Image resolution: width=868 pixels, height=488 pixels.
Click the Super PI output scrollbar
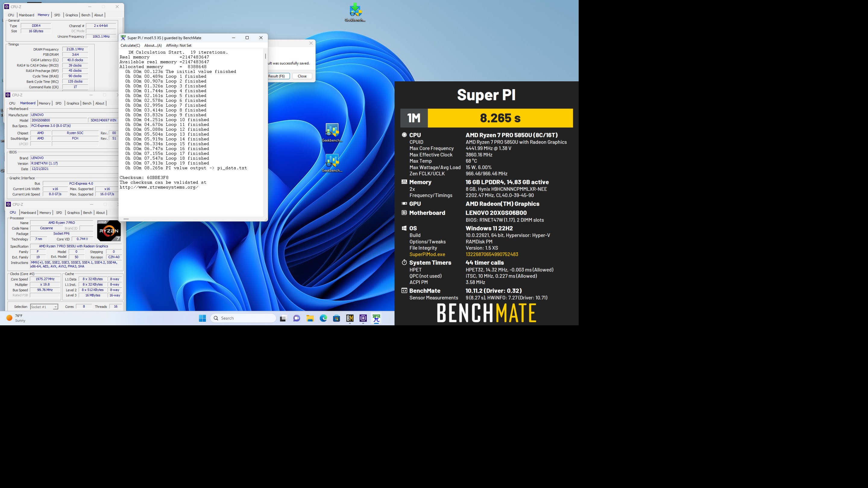point(266,57)
